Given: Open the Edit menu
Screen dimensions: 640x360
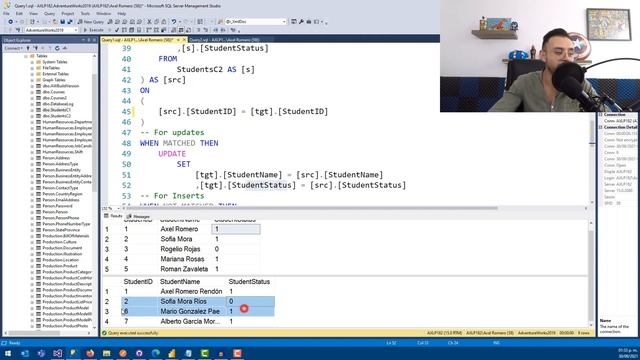Looking at the screenshot, I should pos(19,13).
